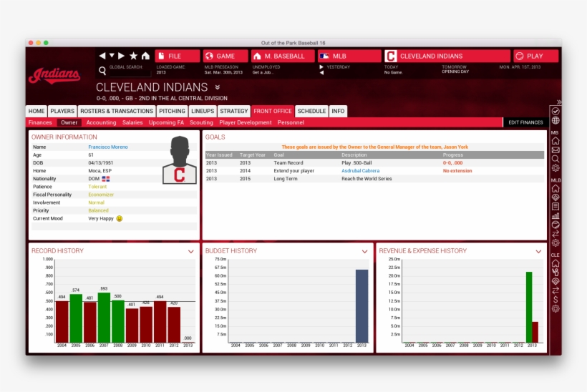Open the transactions arrows icon under MLB

pos(556,234)
